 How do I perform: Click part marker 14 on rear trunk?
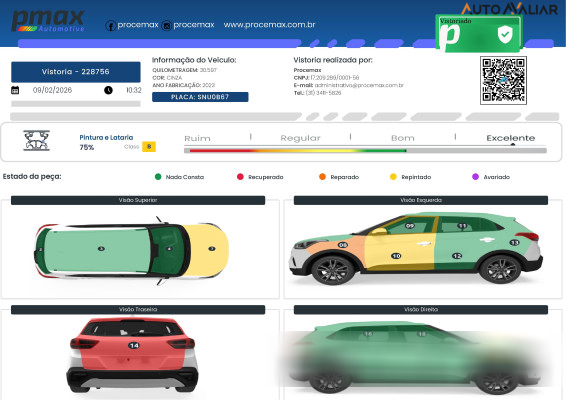pyautogui.click(x=134, y=345)
